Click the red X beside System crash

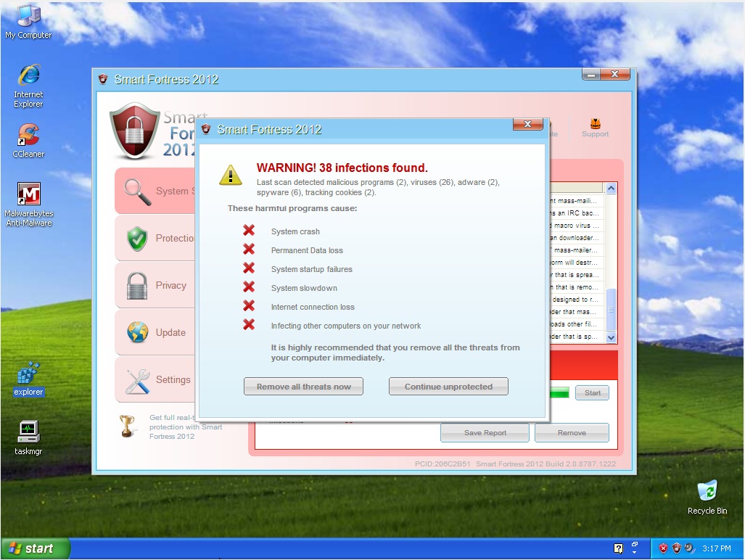(249, 231)
